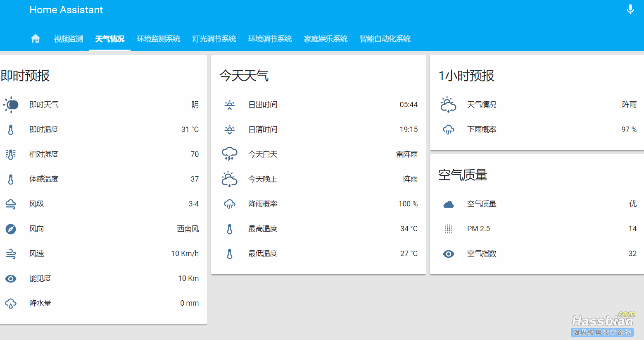Screen dimensions: 644x340
Task: Click the 05:44 sunrise time value
Action: pos(409,105)
